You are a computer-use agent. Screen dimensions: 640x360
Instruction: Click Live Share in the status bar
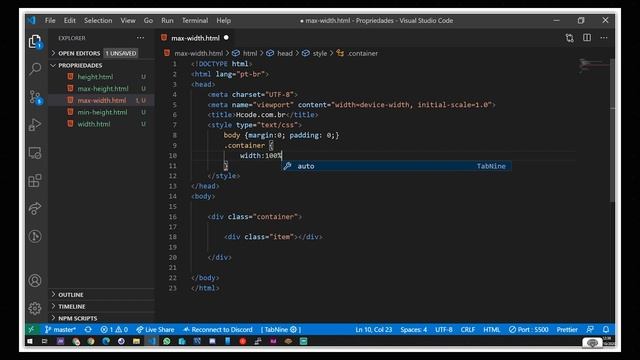tap(155, 329)
